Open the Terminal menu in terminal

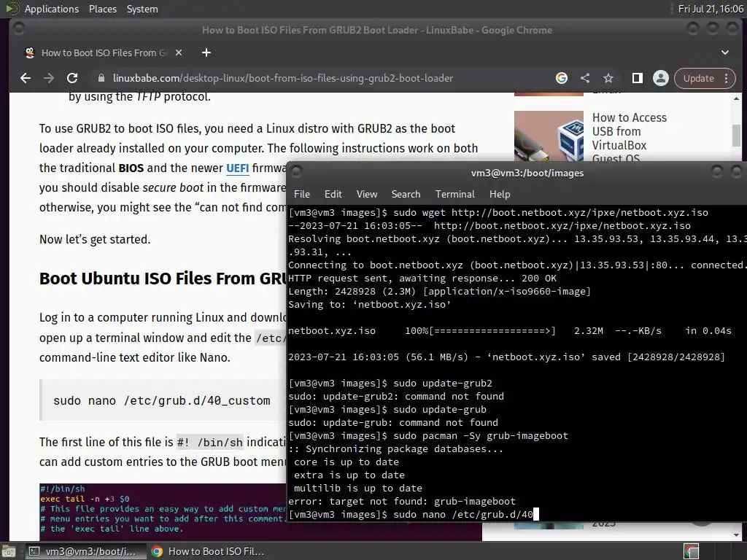point(455,194)
